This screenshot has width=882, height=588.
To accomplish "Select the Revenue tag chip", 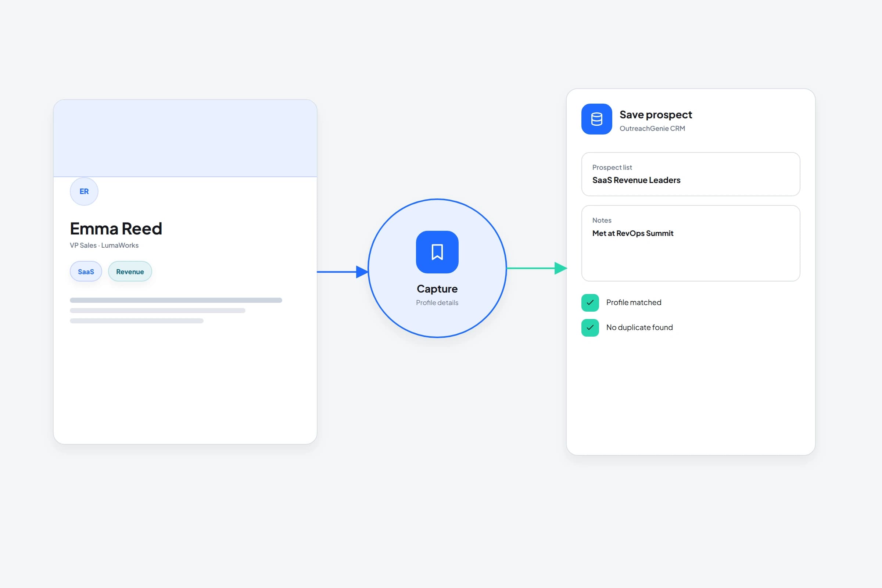I will 130,272.
